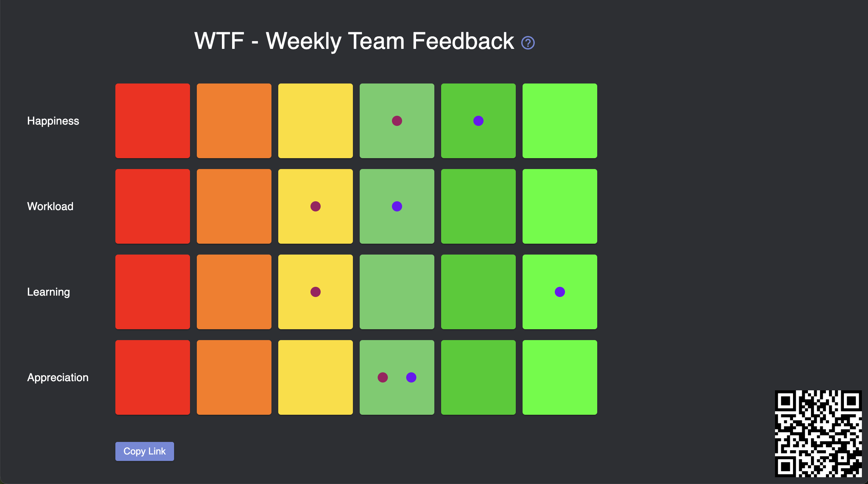Viewport: 868px width, 484px height.
Task: Click the Learning yellow rating cell
Action: pyautogui.click(x=315, y=292)
